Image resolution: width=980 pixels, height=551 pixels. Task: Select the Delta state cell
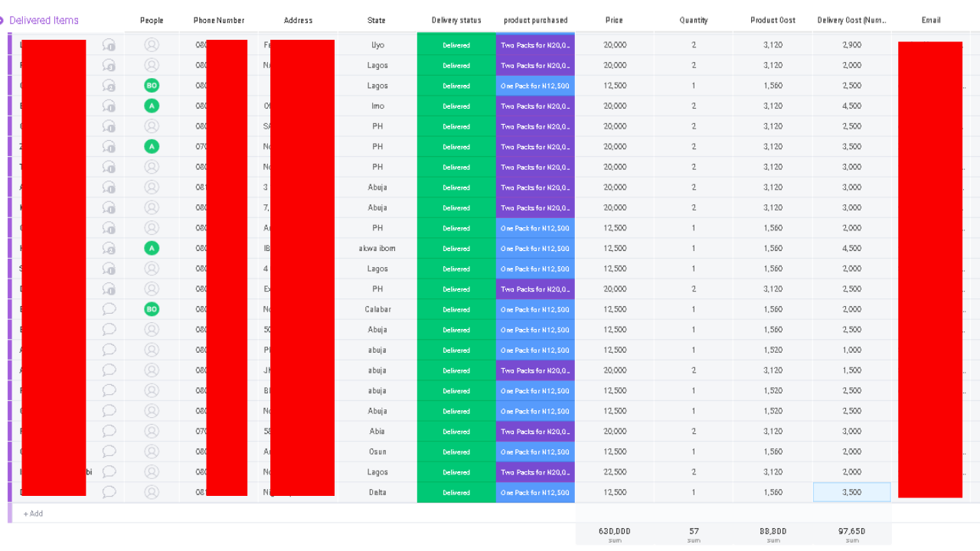(x=377, y=492)
